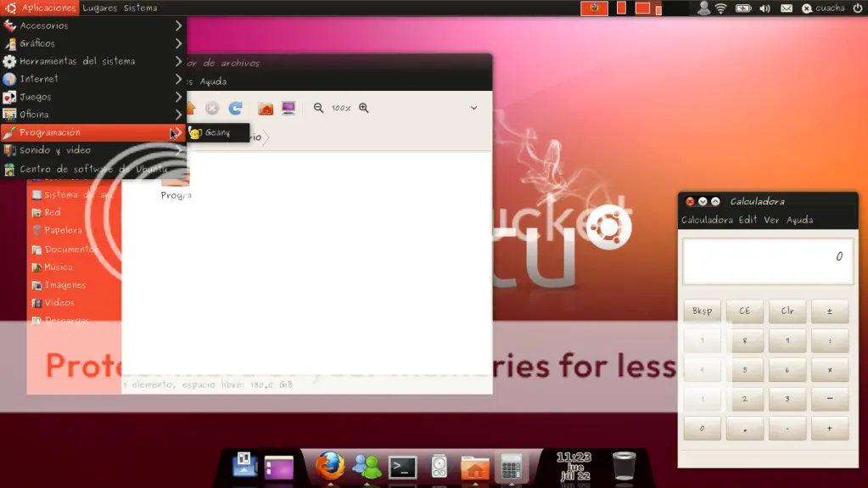Select Documentos in the file browser sidebar

coord(64,250)
